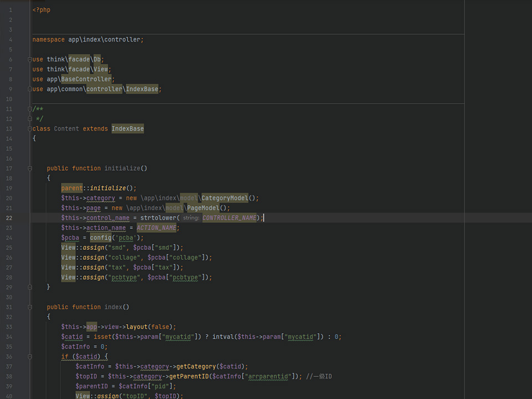
Task: Click line number 1 in the gutter
Action: point(11,10)
